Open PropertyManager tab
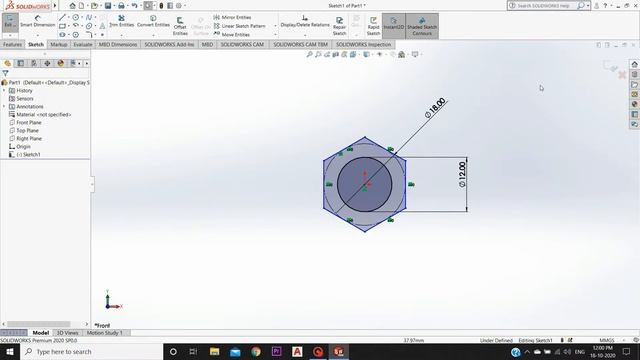 [20, 63]
